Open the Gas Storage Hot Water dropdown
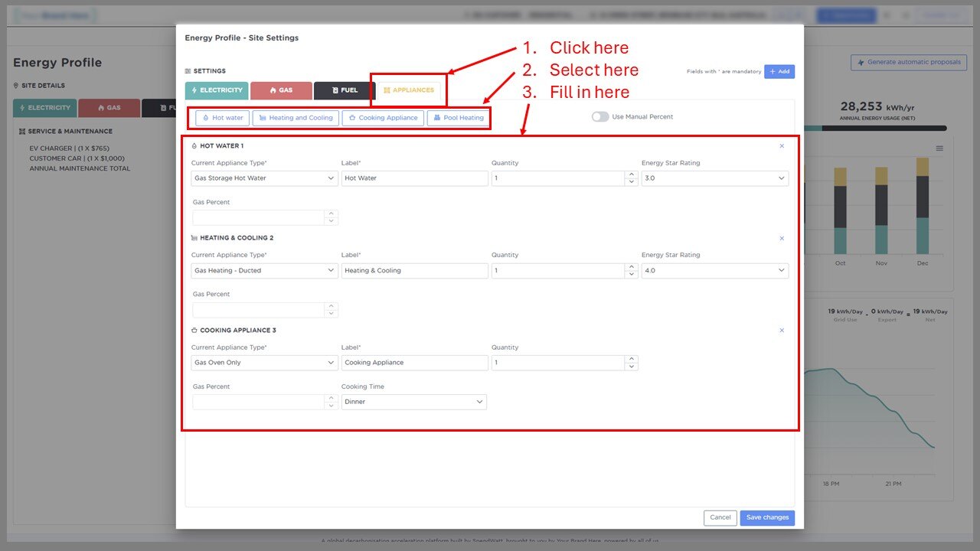 [x=264, y=178]
